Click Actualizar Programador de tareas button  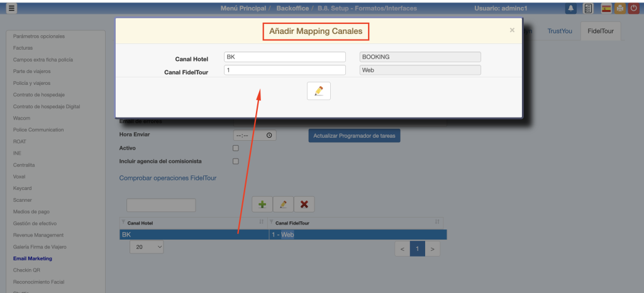pos(354,135)
